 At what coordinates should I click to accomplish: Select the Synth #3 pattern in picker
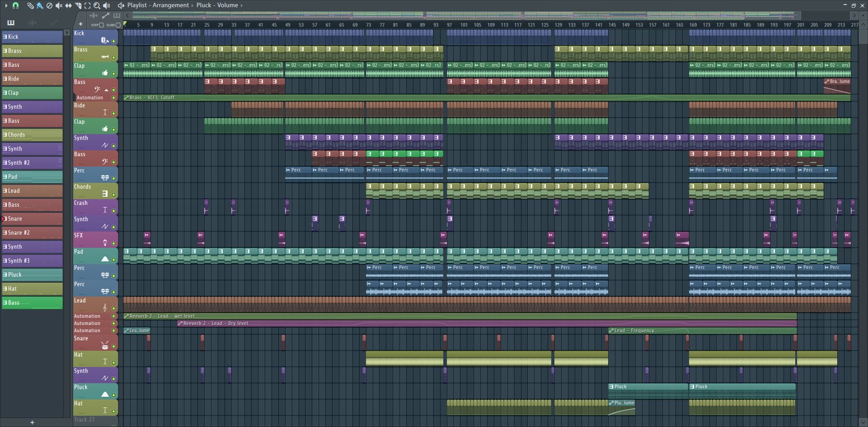[x=32, y=260]
